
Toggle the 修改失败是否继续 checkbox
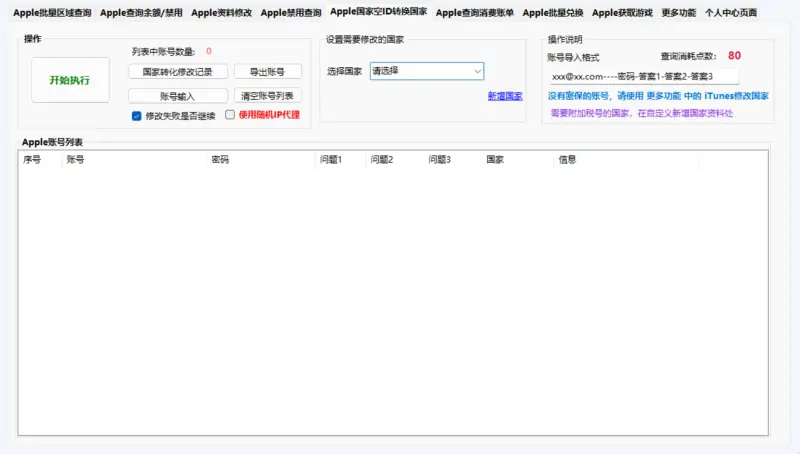tap(137, 116)
